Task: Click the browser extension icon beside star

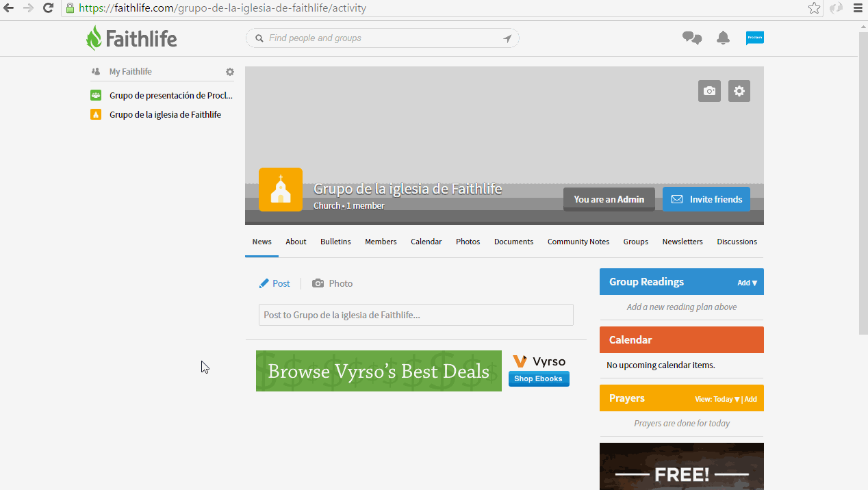Action: (x=836, y=8)
